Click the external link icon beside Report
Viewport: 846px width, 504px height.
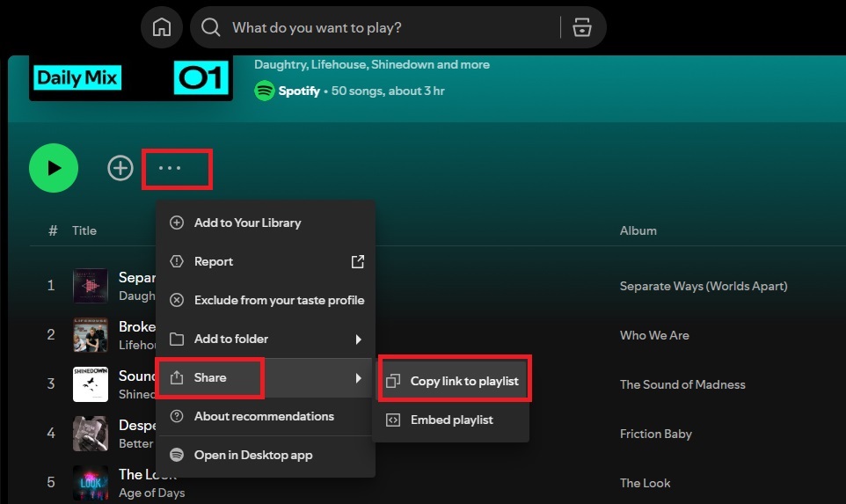tap(358, 262)
